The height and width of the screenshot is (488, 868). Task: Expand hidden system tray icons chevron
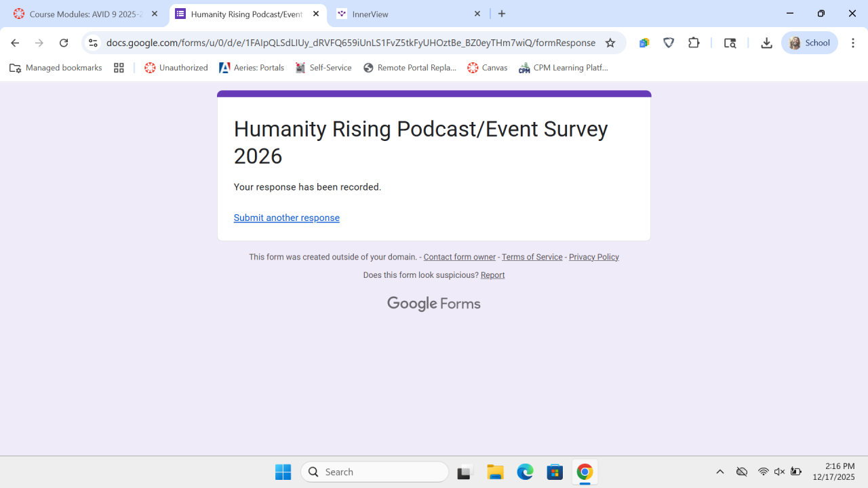click(720, 472)
